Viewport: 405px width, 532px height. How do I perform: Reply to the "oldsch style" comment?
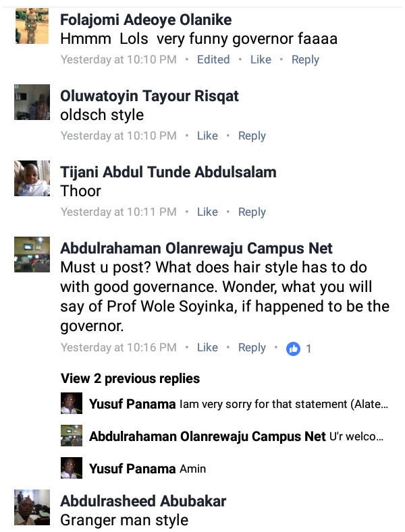(x=252, y=136)
